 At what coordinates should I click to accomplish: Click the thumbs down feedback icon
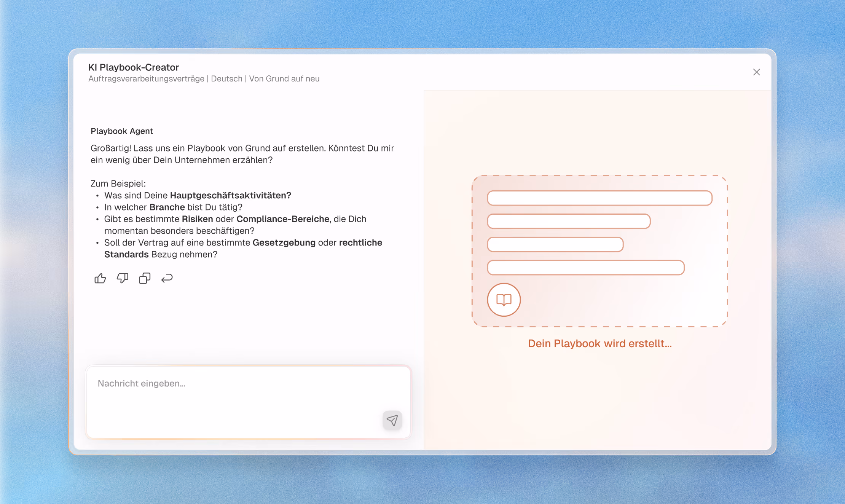[x=122, y=279]
